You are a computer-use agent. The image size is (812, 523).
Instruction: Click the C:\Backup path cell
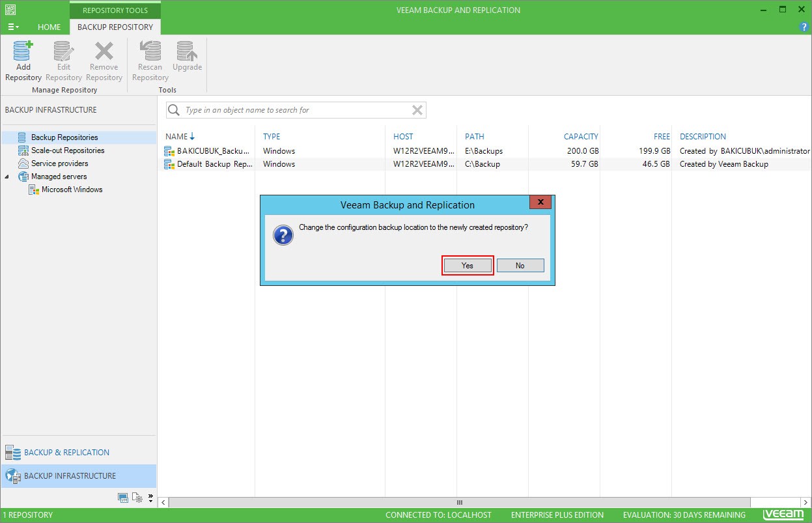[483, 164]
